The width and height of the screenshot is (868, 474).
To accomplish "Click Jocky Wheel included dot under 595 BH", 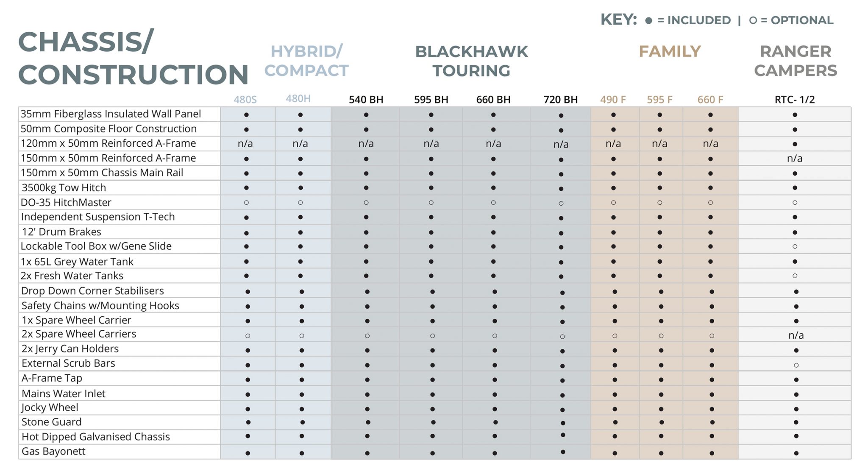I will coord(432,409).
